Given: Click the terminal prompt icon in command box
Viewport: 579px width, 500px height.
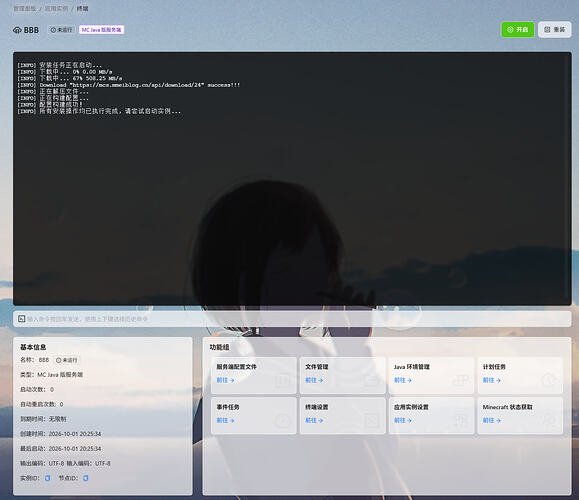Looking at the screenshot, I should coord(21,319).
